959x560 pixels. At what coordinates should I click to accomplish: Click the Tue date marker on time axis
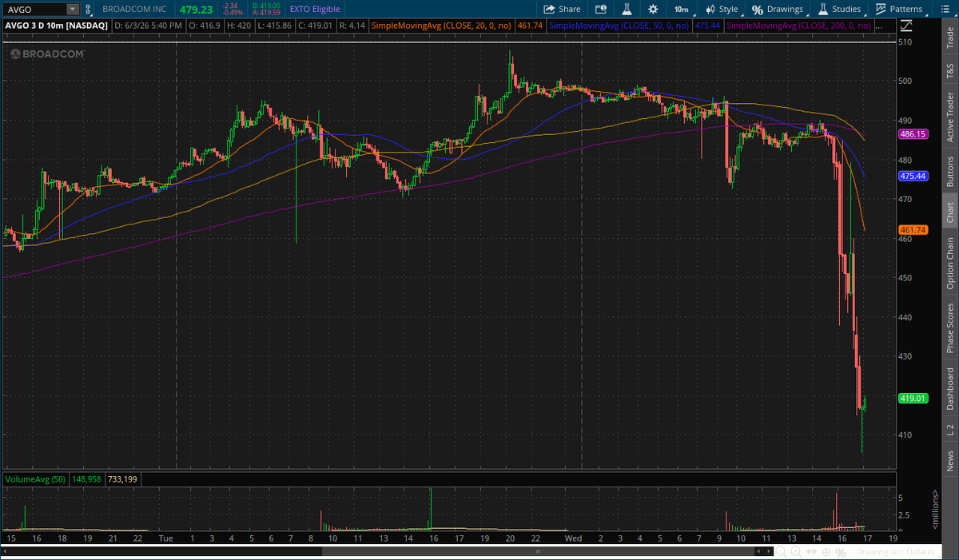166,538
